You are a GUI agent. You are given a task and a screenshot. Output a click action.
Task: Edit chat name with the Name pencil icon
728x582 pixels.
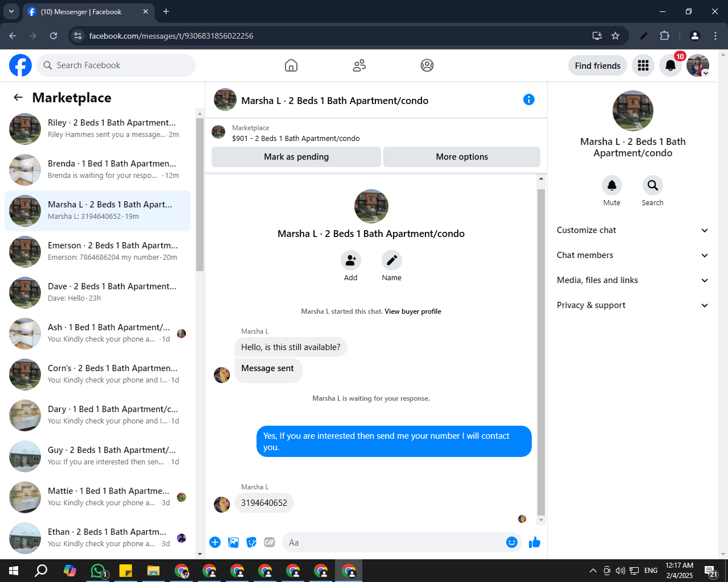392,260
